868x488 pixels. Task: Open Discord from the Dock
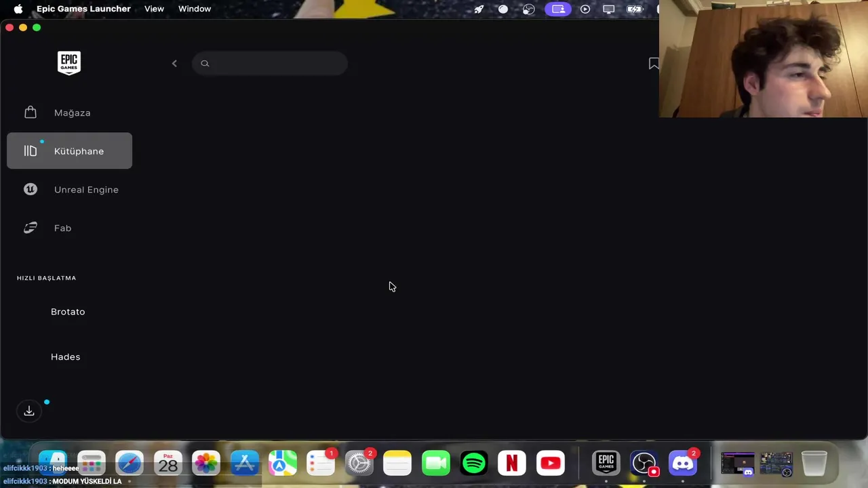point(683,464)
